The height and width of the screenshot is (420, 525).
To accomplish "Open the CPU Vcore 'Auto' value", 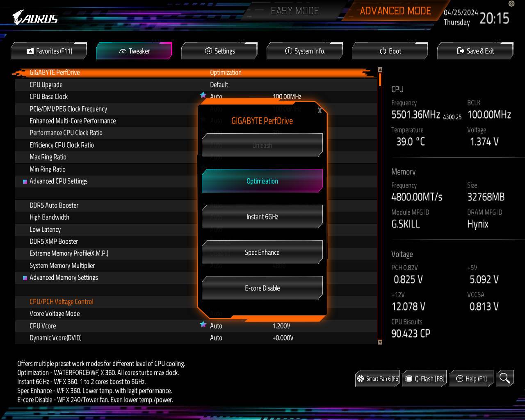I will click(x=216, y=326).
